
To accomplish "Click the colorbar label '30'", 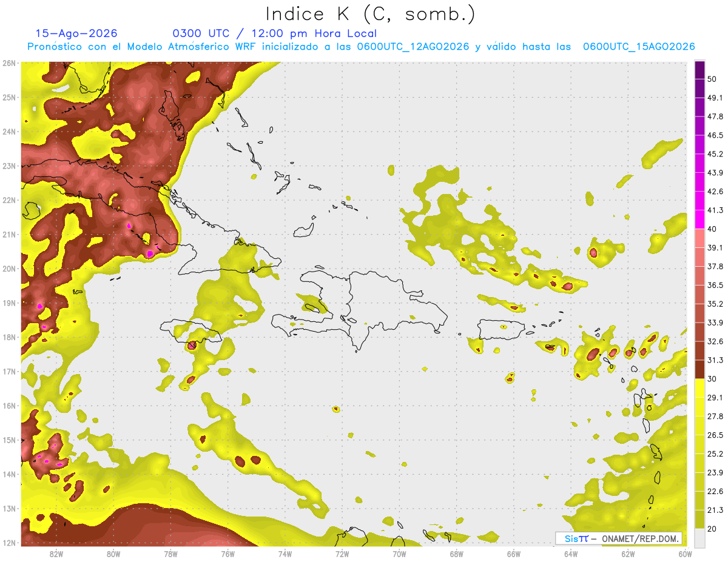I will 712,379.
